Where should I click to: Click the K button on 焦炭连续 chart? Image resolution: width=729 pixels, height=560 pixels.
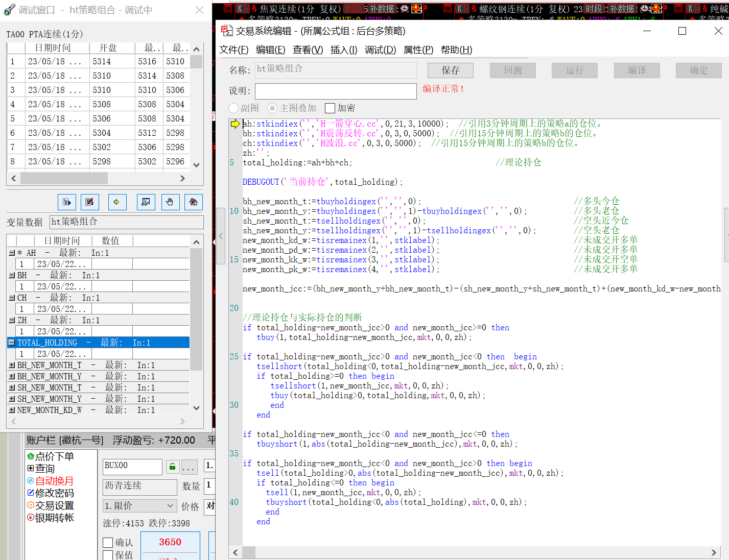[240, 9]
